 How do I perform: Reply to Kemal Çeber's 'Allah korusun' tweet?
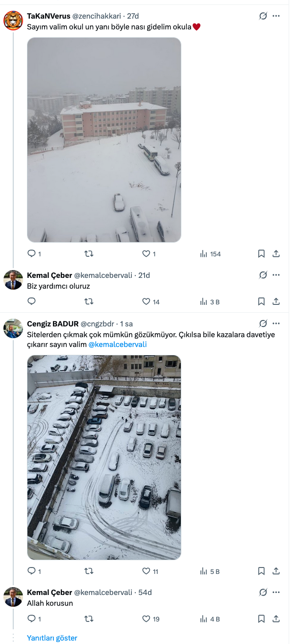click(31, 619)
